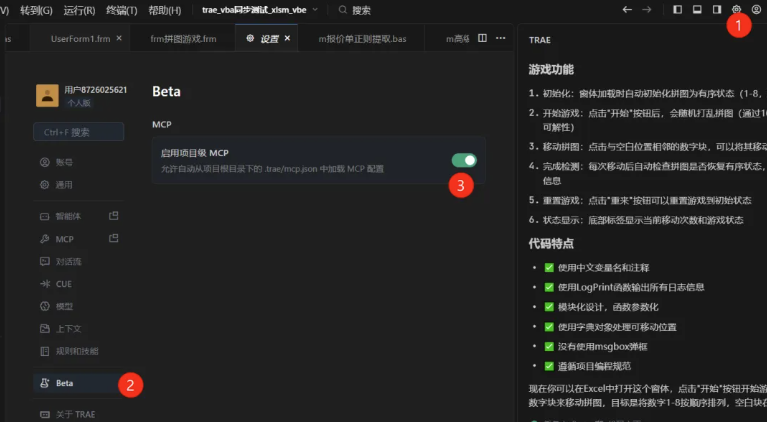Expand the trae_vba同步测试_xlsm_vbe project dropdown
The image size is (767, 422).
[260, 10]
